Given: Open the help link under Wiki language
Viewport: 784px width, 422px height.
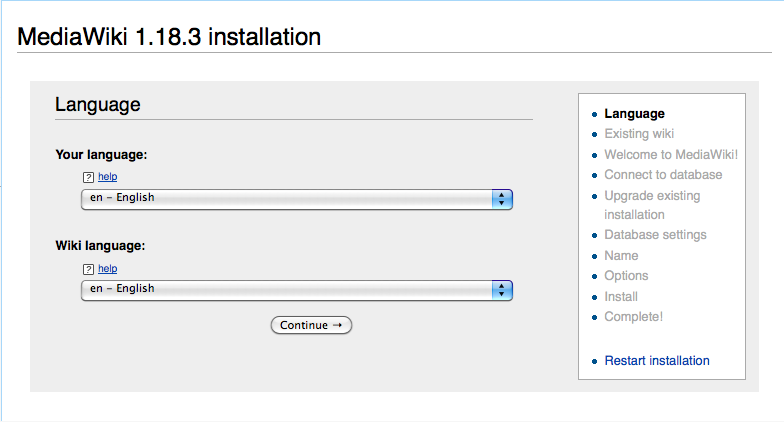Looking at the screenshot, I should click(x=107, y=269).
